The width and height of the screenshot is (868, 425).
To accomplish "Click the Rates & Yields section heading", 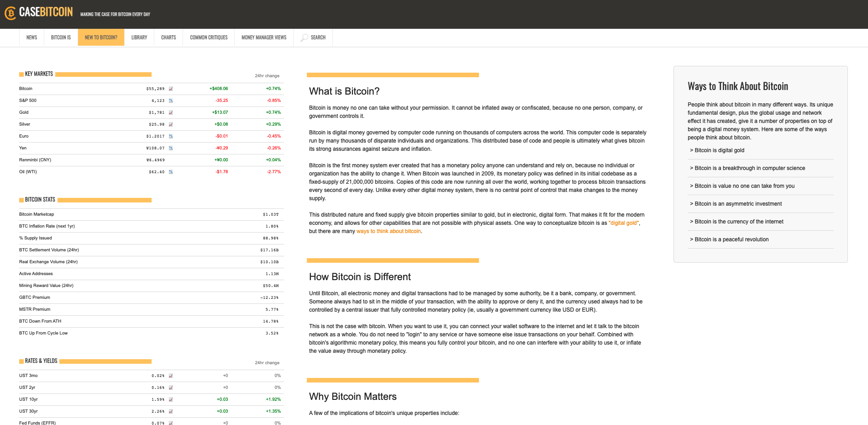I will pyautogui.click(x=41, y=361).
